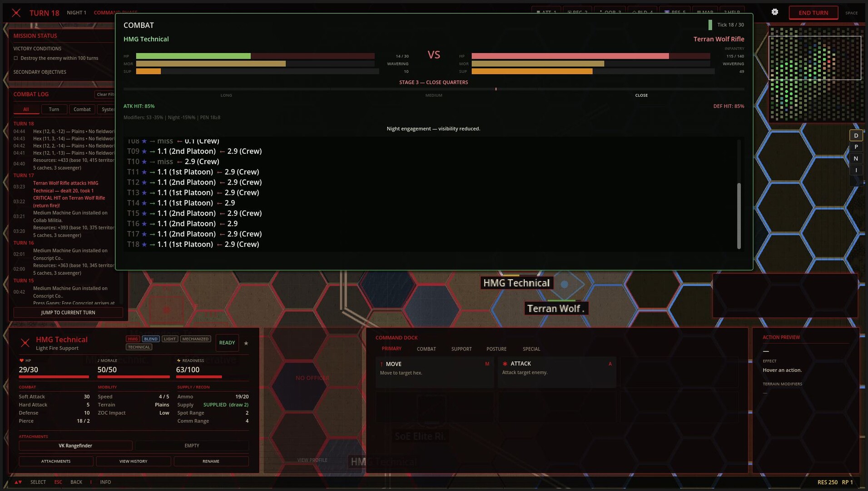The height and width of the screenshot is (491, 868).
Task: Click the TECHNICAL tag badge
Action: (139, 347)
